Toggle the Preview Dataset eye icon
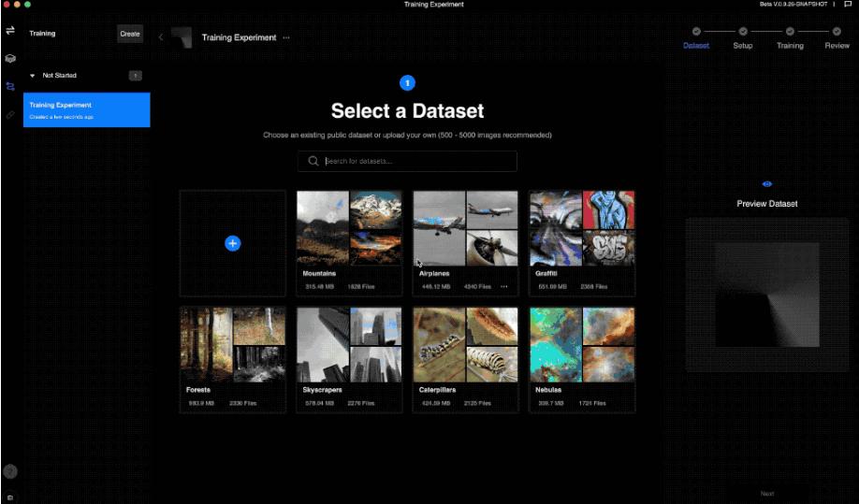Screen dimensions: 859x504 point(767,184)
